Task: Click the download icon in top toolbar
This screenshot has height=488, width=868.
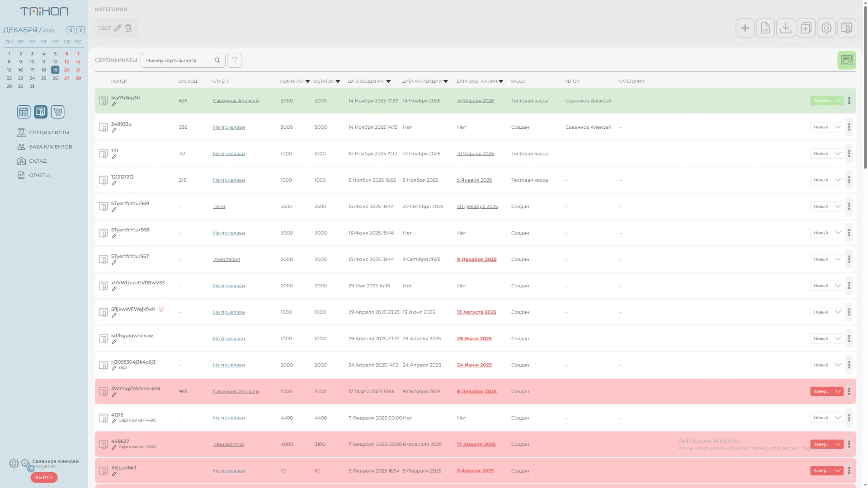Action: [785, 28]
